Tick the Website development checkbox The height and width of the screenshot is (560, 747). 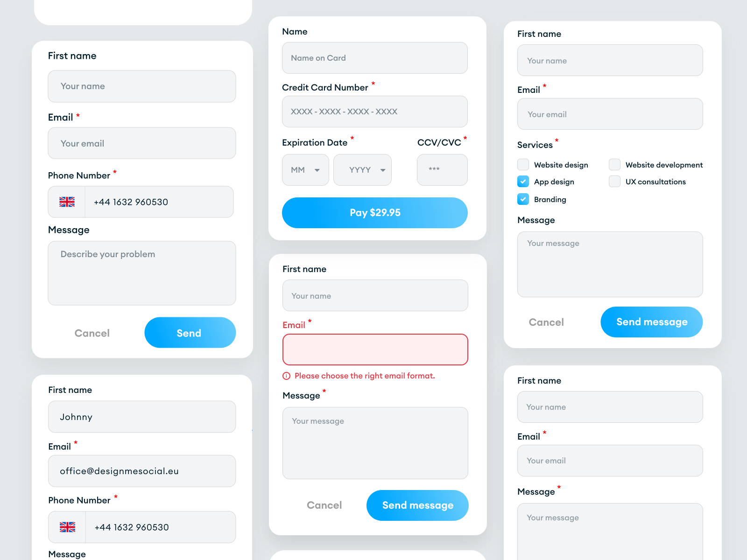[614, 165]
